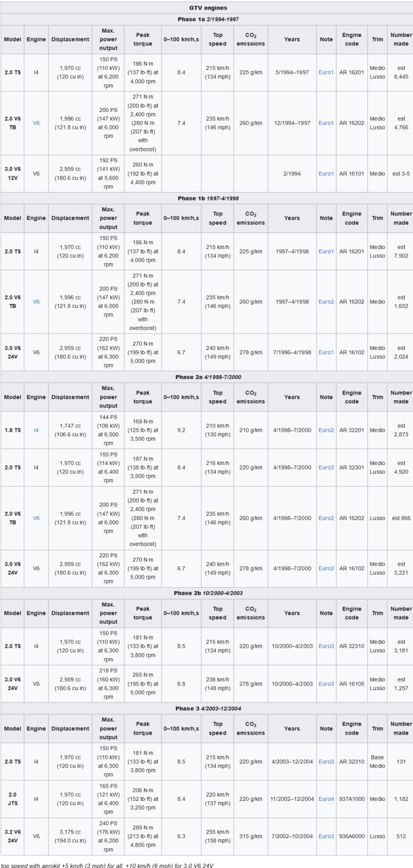Open Euro1 link in the 12/1994–1997 row
The image size is (413, 868).
(326, 123)
